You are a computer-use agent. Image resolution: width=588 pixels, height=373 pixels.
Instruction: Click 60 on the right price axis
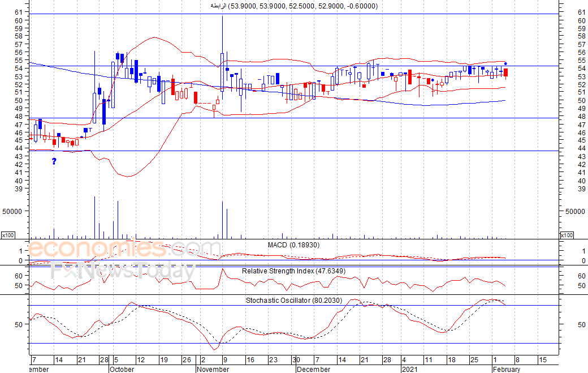(x=582, y=20)
